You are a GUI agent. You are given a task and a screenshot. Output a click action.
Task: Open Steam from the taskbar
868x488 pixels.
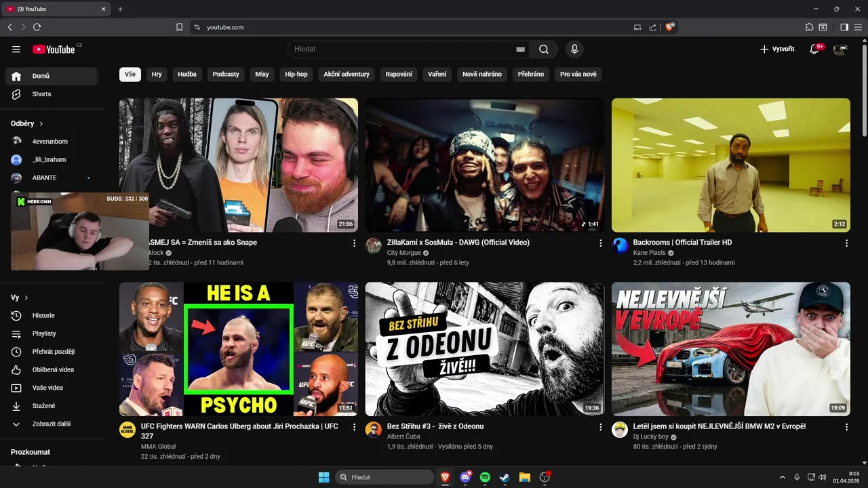pos(505,477)
